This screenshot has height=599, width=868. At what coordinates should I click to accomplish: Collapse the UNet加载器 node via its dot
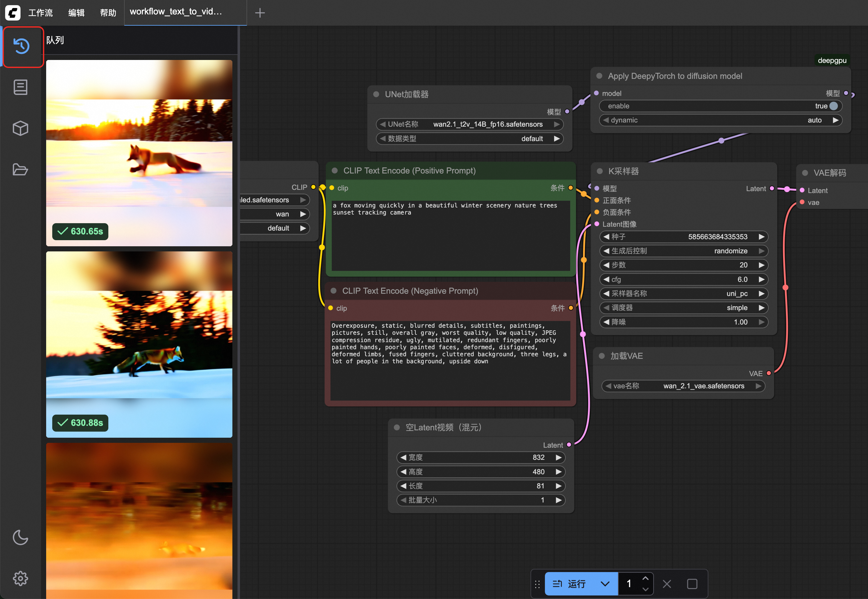click(x=376, y=94)
